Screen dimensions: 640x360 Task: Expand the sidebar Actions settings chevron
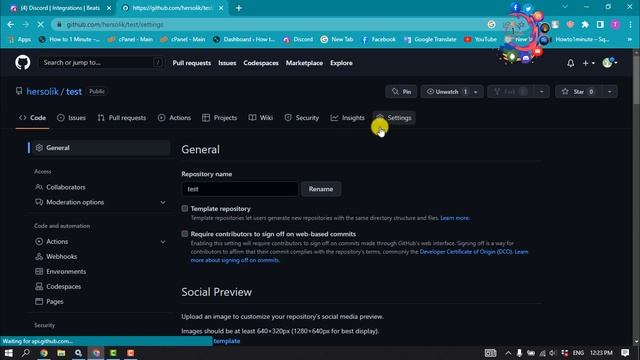click(163, 242)
